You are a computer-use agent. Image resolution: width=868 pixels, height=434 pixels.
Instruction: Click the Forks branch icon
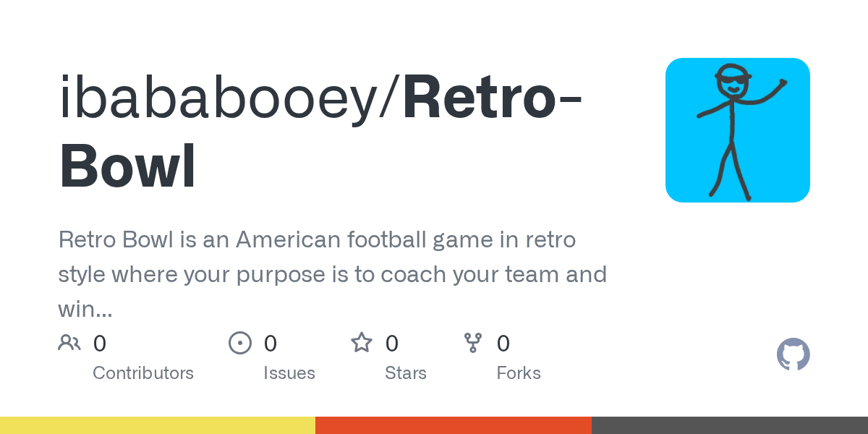click(473, 343)
